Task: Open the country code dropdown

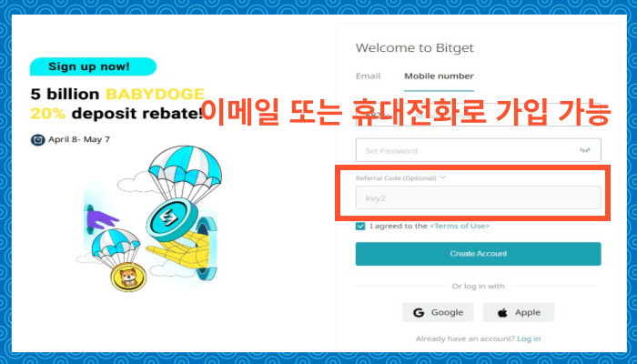Action: click(x=377, y=116)
